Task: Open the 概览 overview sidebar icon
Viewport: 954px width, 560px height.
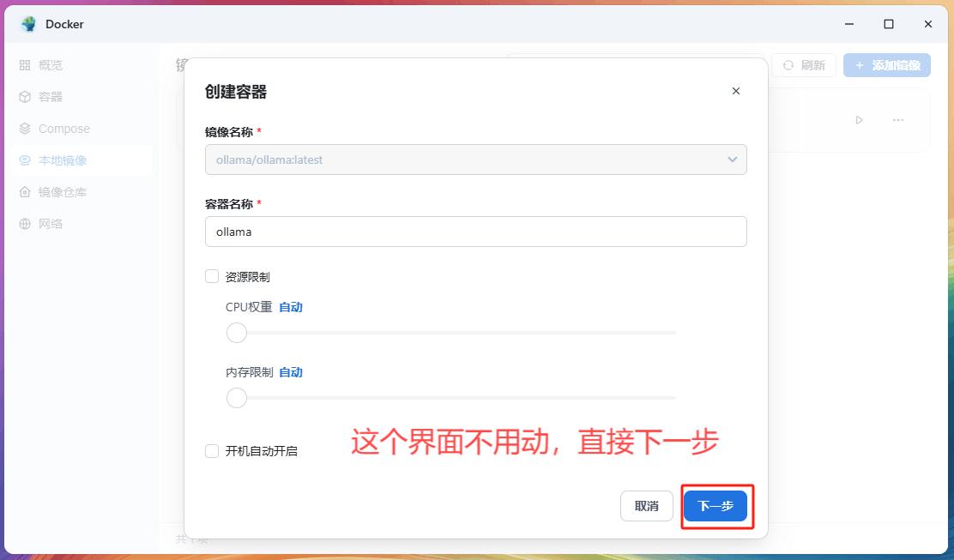Action: 25,65
